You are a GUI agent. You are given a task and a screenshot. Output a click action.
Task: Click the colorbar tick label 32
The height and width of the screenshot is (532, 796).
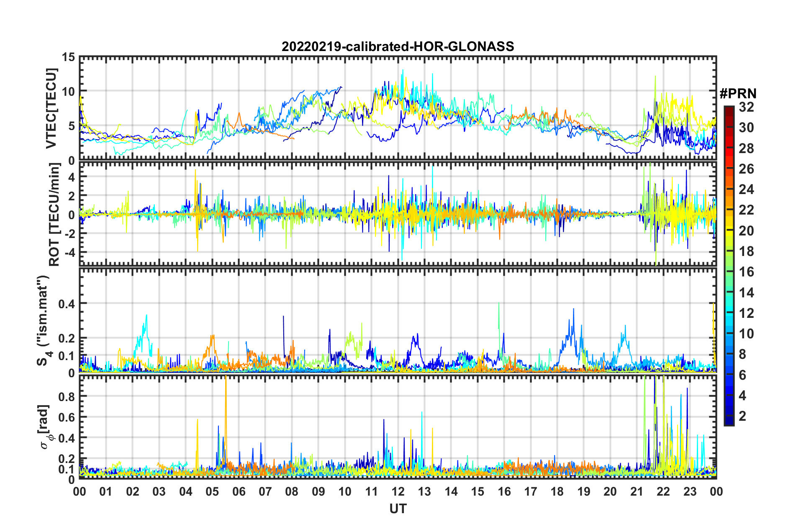(x=746, y=107)
